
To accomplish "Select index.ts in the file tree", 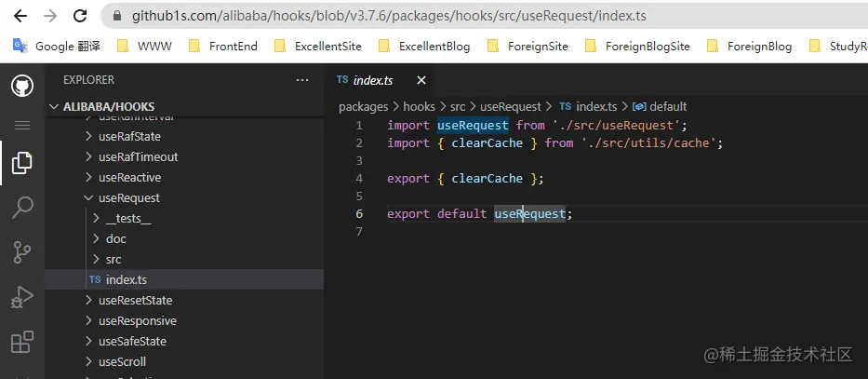I will click(184, 279).
